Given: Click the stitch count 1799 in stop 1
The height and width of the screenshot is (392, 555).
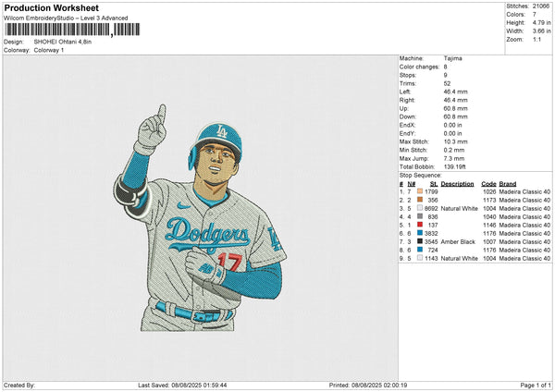Looking at the screenshot, I should click(x=431, y=191).
